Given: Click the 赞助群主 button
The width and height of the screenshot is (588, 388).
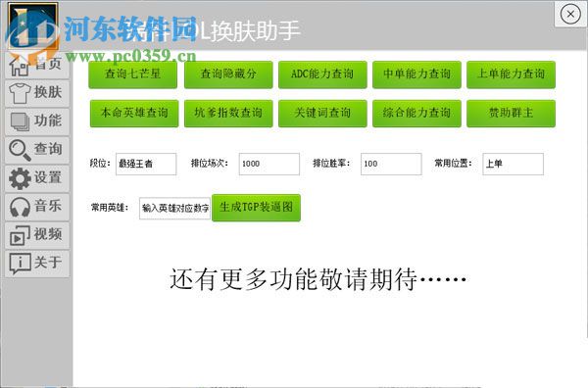Looking at the screenshot, I should [511, 114].
